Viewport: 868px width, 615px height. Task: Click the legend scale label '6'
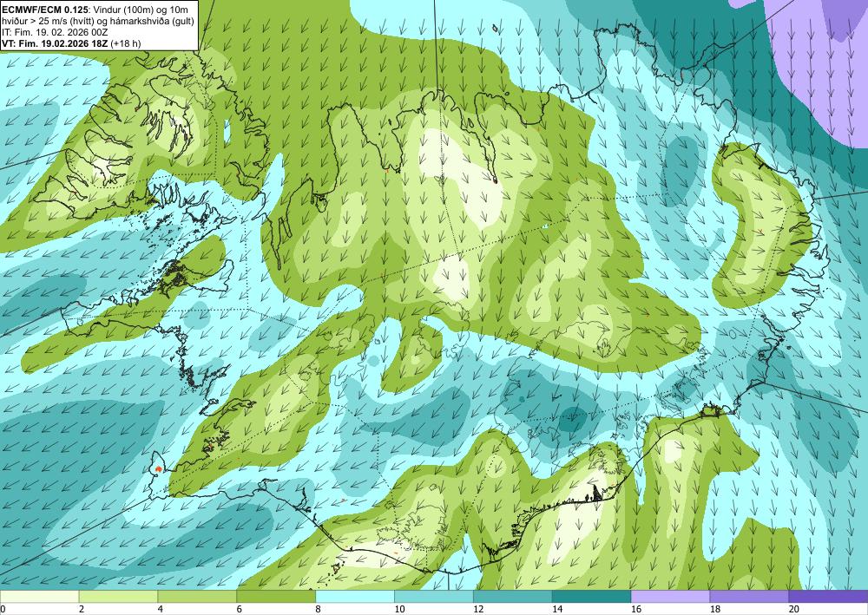pos(240,610)
